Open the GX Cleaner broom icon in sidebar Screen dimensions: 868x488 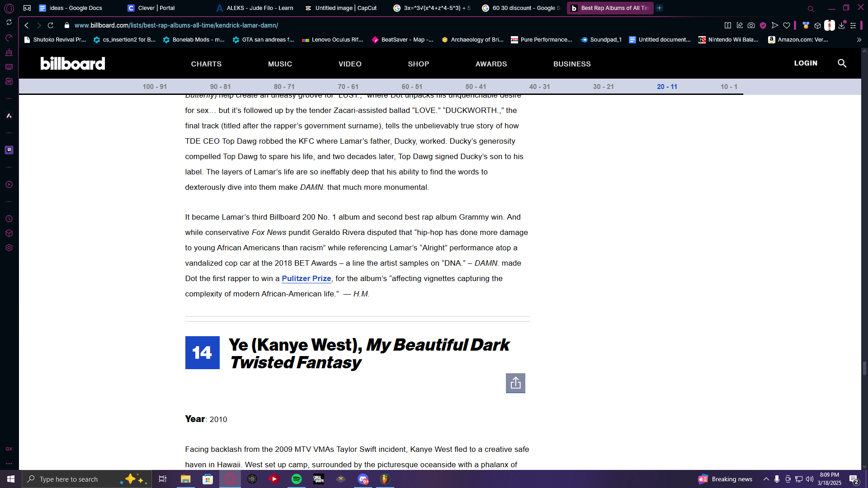(x=9, y=52)
